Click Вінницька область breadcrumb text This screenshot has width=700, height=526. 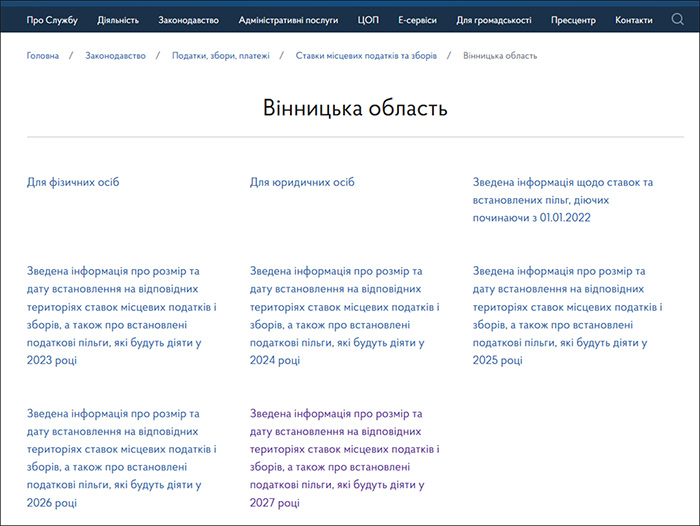click(x=500, y=56)
